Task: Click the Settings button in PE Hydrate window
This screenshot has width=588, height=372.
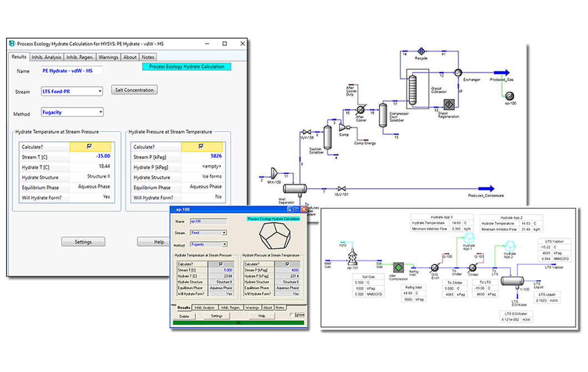Action: [83, 242]
